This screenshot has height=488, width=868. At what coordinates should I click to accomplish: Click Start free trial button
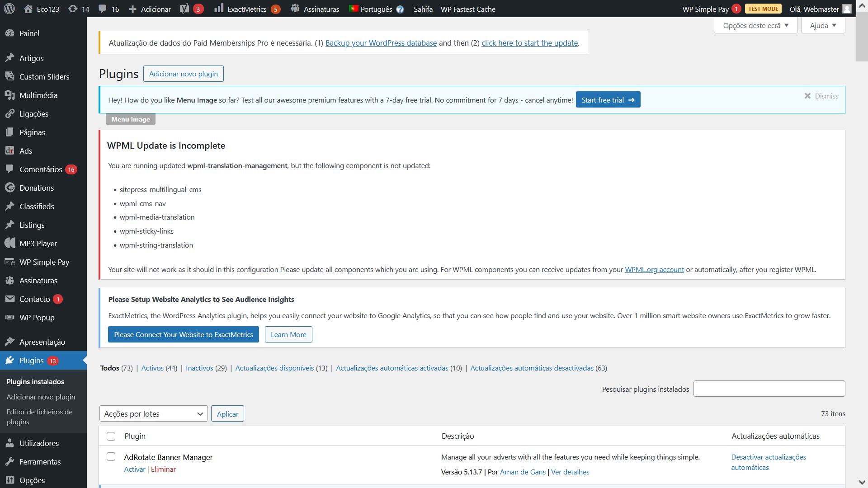(608, 100)
